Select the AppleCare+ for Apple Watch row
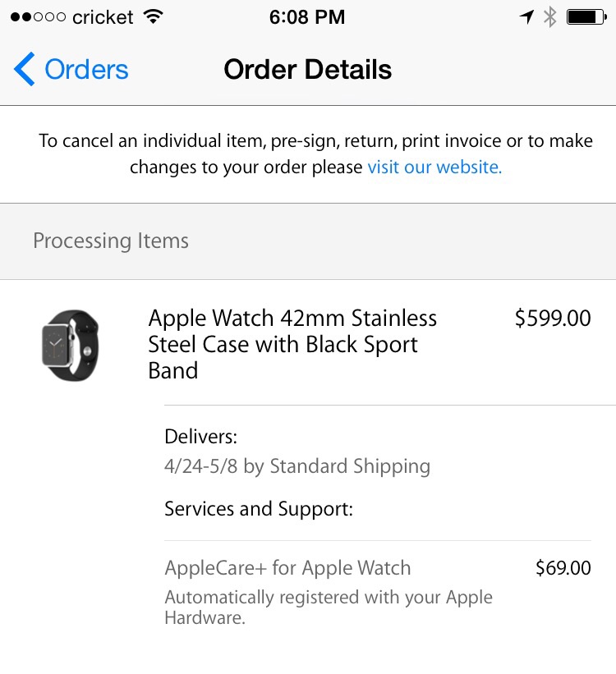Viewport: 616px width, 674px height. point(287,568)
